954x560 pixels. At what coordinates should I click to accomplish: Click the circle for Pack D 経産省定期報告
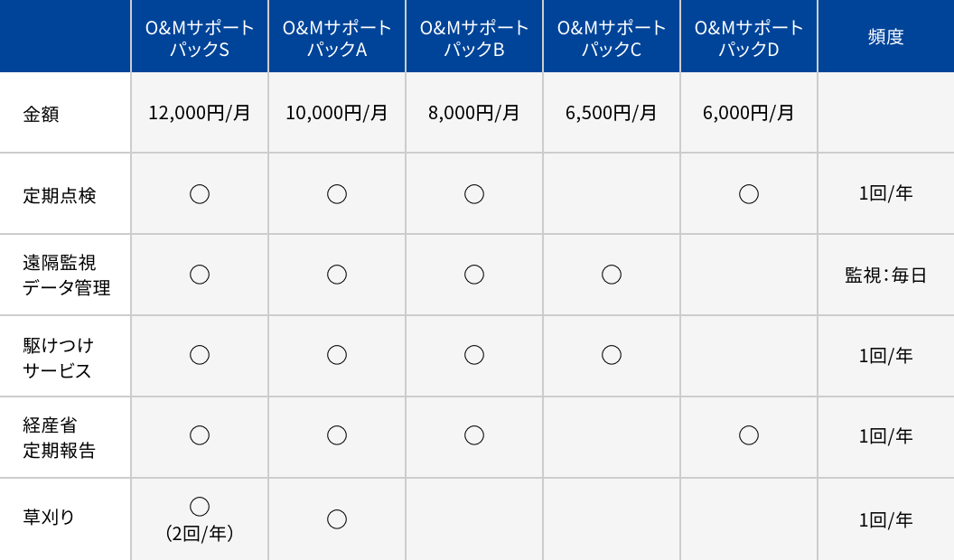(749, 435)
